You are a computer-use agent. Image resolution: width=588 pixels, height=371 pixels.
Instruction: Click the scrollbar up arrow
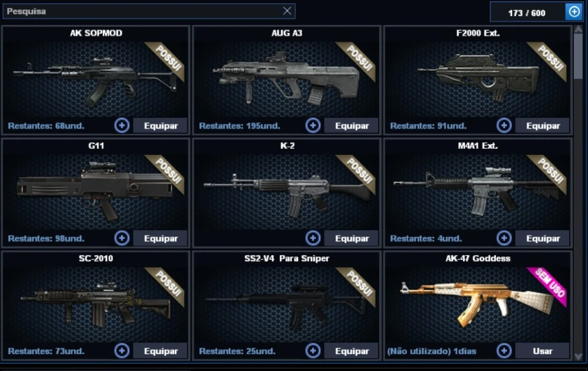click(579, 29)
